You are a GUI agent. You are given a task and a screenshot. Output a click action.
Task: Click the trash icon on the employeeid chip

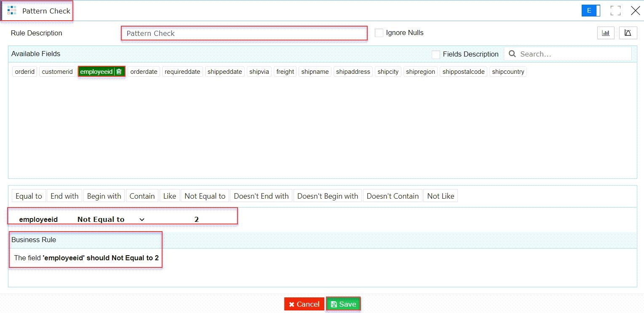coord(119,71)
